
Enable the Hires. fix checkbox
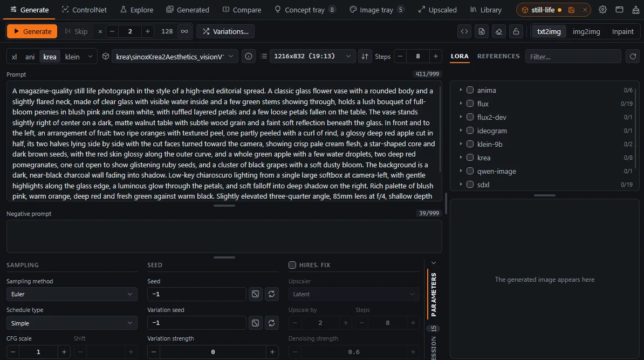[x=292, y=265]
